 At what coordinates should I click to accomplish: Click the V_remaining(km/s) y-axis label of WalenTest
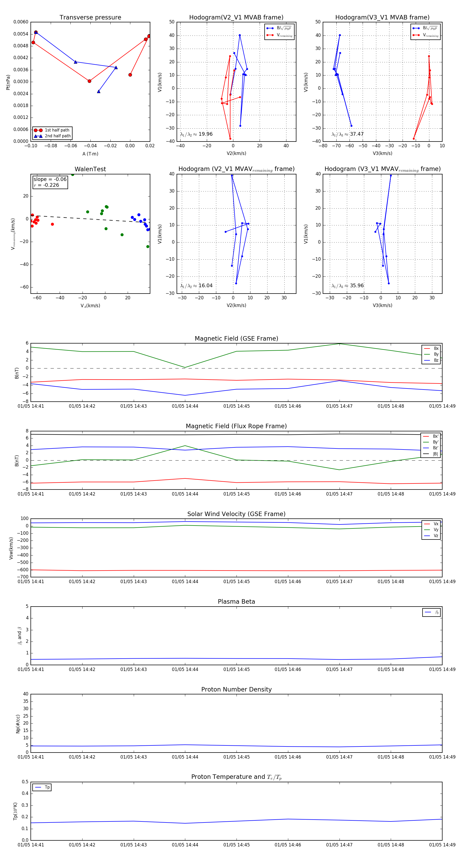pyautogui.click(x=13, y=234)
